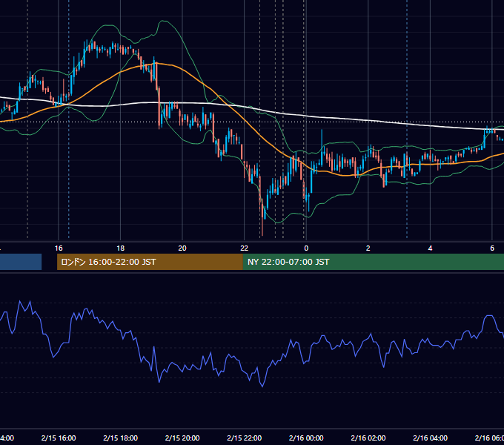Image resolution: width=504 pixels, height=445 pixels.
Task: Click the 2/16 02:00 date label
Action: 368,438
